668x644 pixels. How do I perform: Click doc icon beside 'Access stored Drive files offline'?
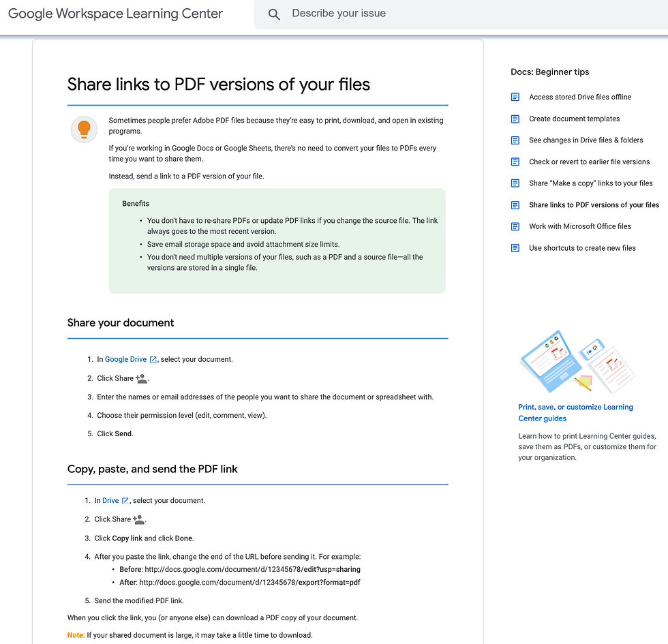[x=515, y=97]
